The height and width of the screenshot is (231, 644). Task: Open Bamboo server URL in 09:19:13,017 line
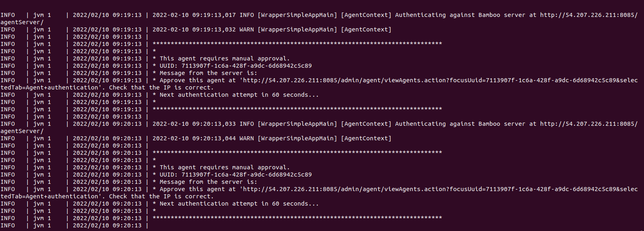coord(589,15)
